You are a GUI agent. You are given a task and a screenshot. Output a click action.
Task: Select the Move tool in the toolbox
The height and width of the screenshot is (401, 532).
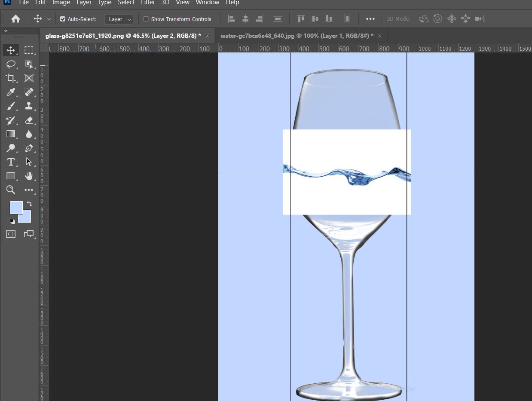[x=11, y=50]
